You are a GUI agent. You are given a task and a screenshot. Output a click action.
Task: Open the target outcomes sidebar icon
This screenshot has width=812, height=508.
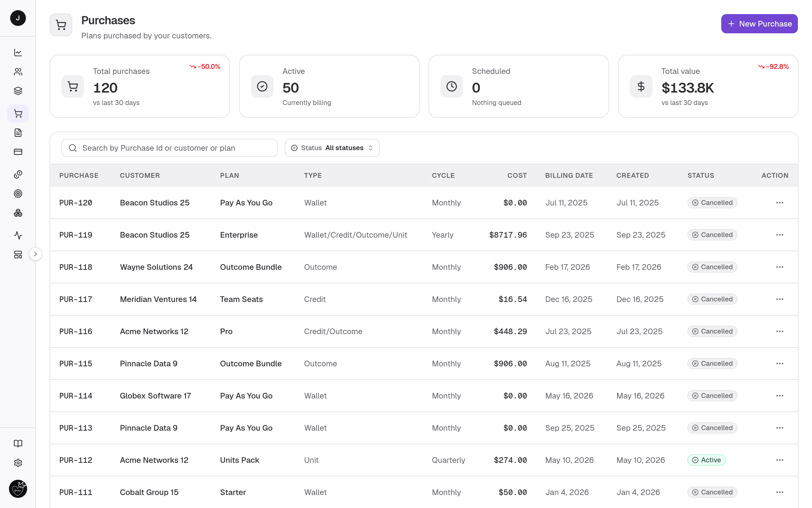tap(18, 194)
